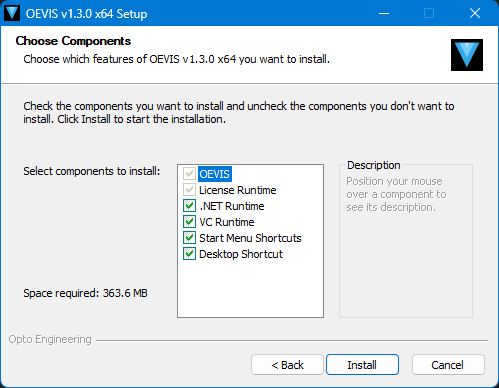Close the OEVIS Setup window
This screenshot has height=388, width=499.
tap(475, 13)
